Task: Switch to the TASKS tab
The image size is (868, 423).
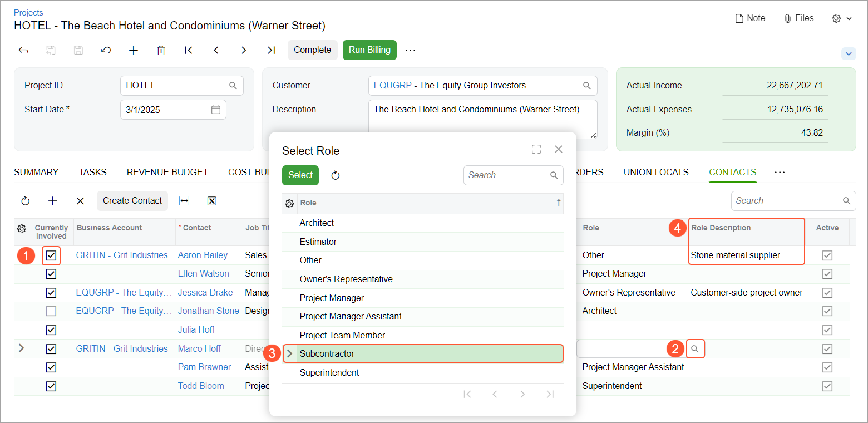Action: (92, 173)
